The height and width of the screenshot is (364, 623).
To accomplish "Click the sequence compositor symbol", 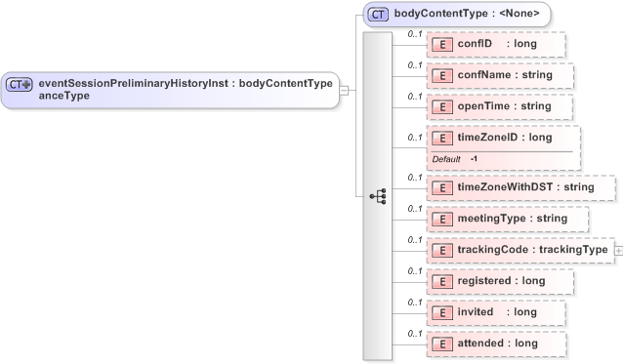I will (378, 196).
